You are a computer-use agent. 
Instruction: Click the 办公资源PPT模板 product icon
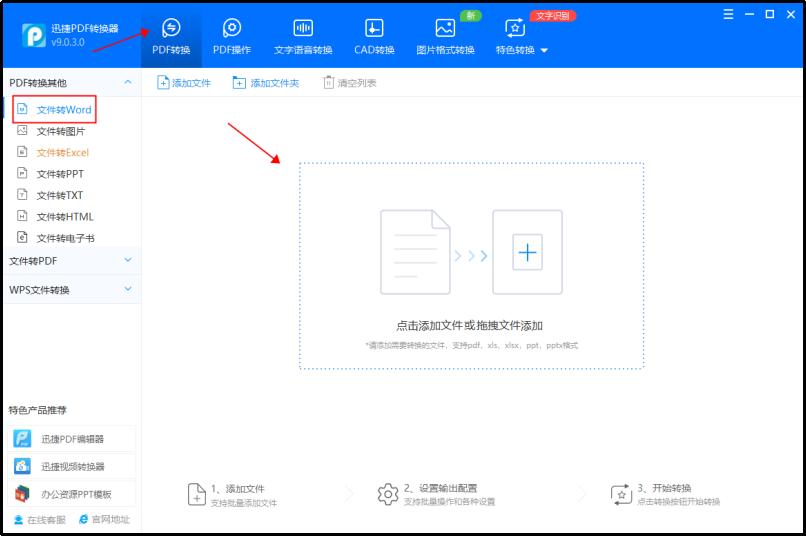[22, 494]
